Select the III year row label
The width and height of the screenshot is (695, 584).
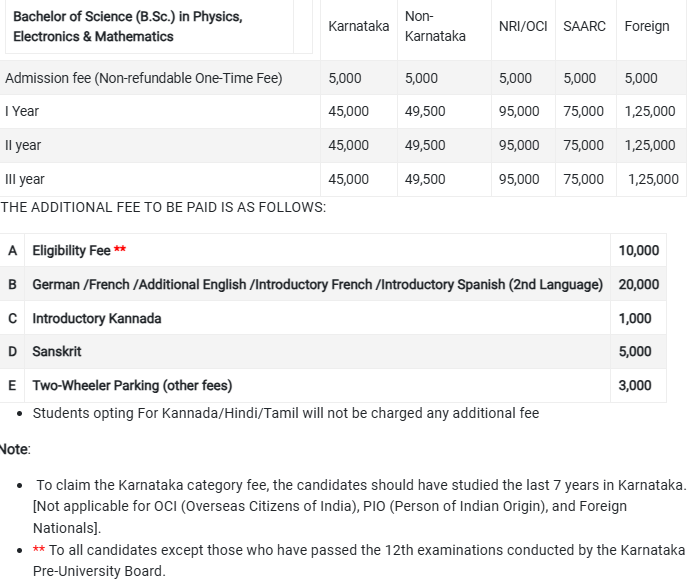[x=25, y=179]
